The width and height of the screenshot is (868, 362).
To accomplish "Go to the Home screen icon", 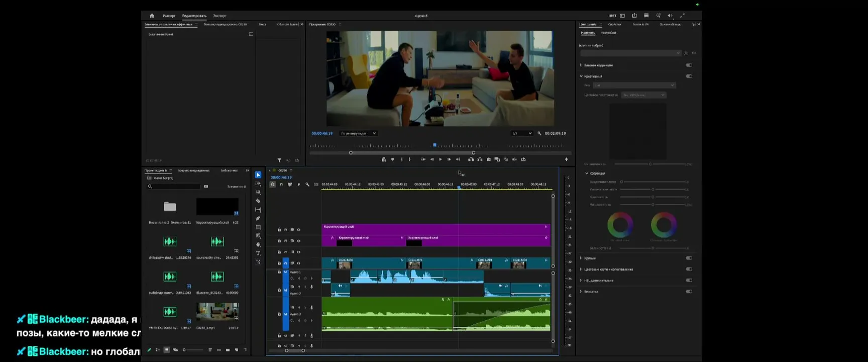I will click(x=152, y=16).
